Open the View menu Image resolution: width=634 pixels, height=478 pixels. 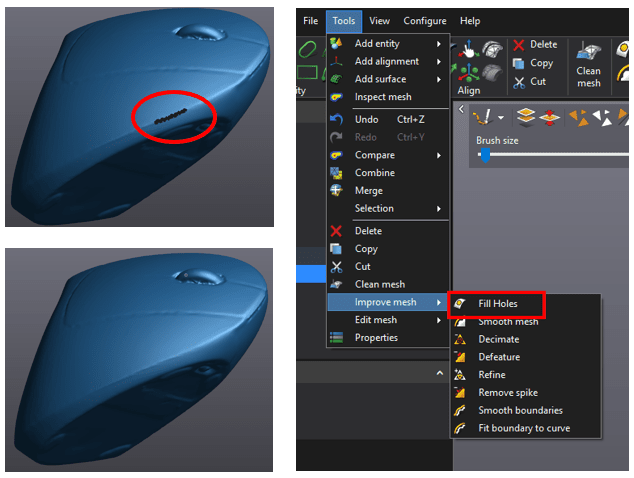point(379,21)
